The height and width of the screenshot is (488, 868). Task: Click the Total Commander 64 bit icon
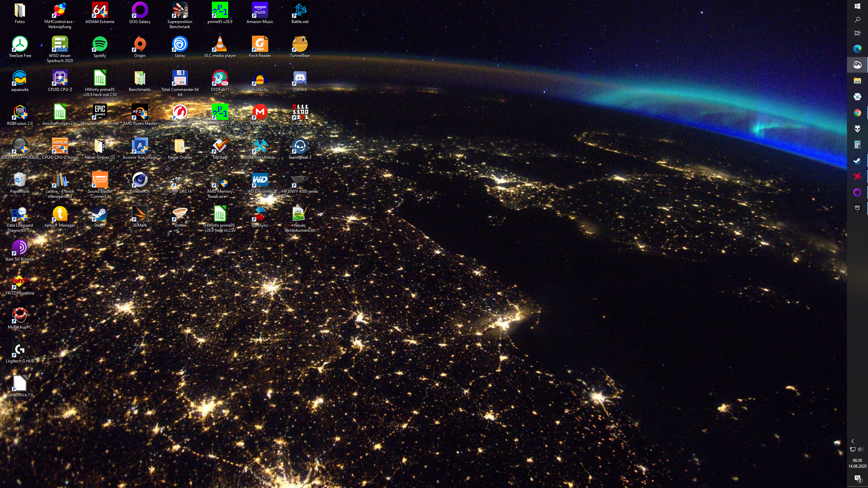pos(180,78)
